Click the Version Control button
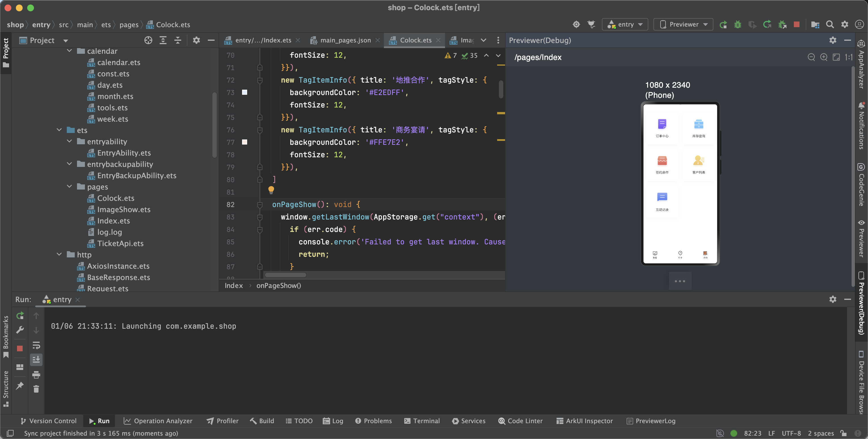Viewport: 868px width, 439px height. pyautogui.click(x=48, y=421)
